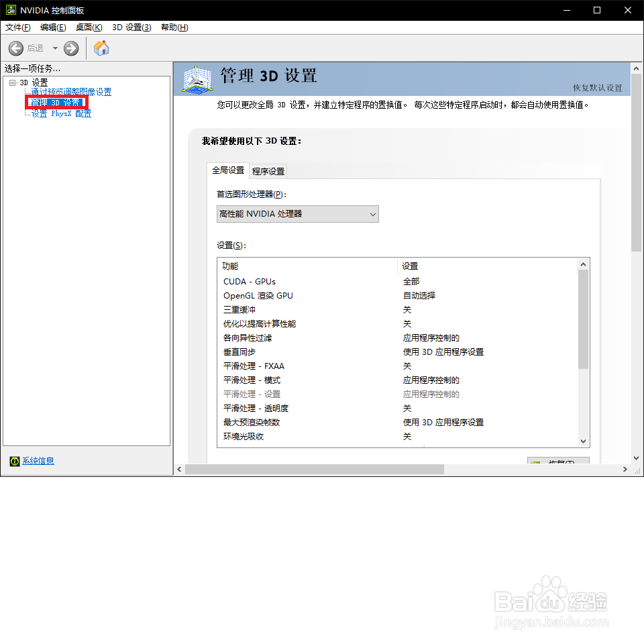Viewport: 644px width, 644px height.
Task: Select the 三重缓冲 row
Action: tap(398, 310)
